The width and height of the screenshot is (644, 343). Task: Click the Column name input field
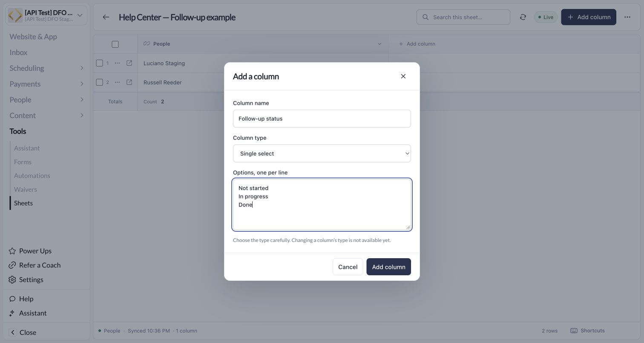[x=322, y=118]
